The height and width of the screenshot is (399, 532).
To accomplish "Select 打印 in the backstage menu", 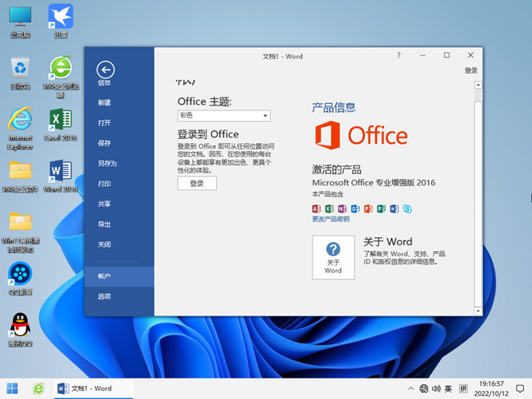I will pos(104,184).
